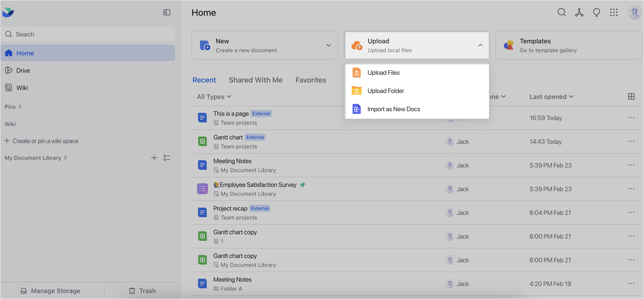Open the New document dropdown arrow
This screenshot has width=644, height=299.
[328, 45]
